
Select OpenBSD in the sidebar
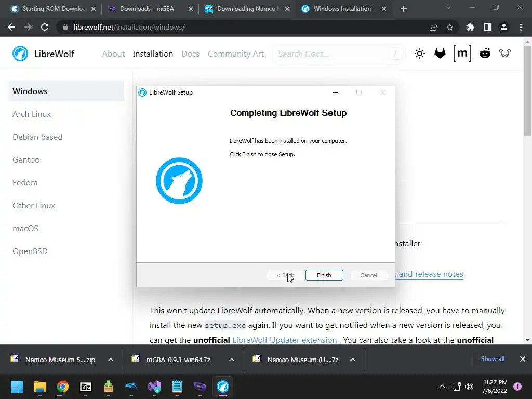30,251
